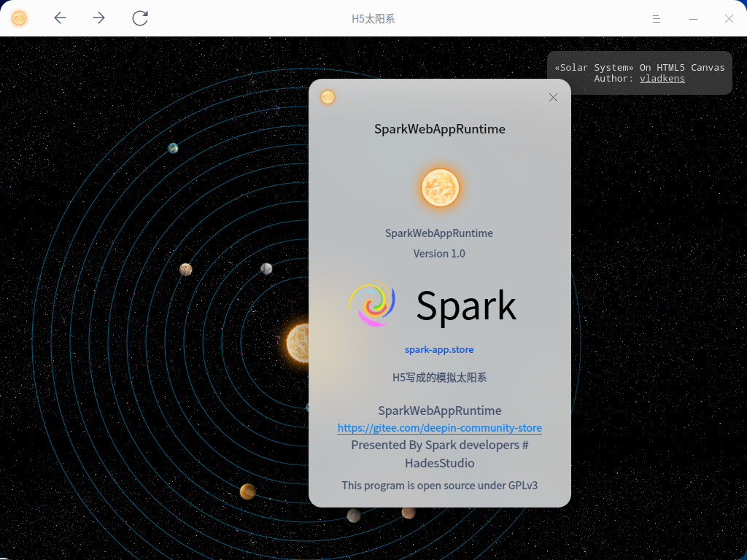747x560 pixels.
Task: Click the blue-green Earth planet on the canvas
Action: [173, 148]
